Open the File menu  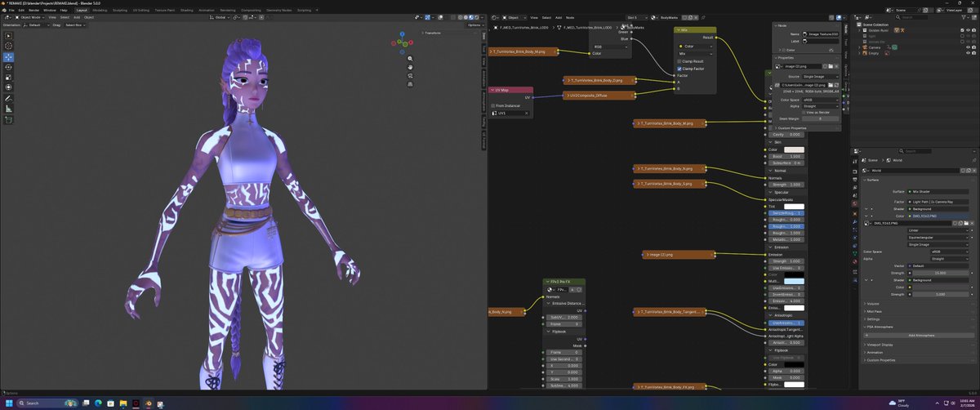[10, 10]
